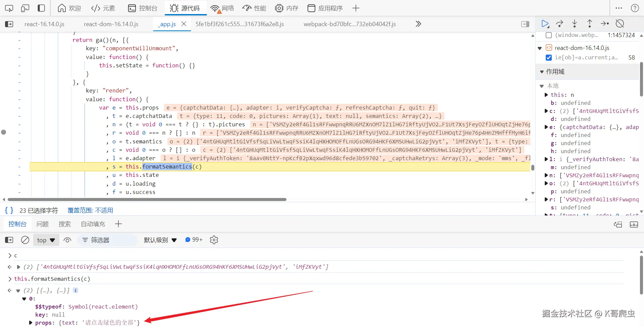644x327 pixels.
Task: Expand scope variable o array
Action: point(546,183)
